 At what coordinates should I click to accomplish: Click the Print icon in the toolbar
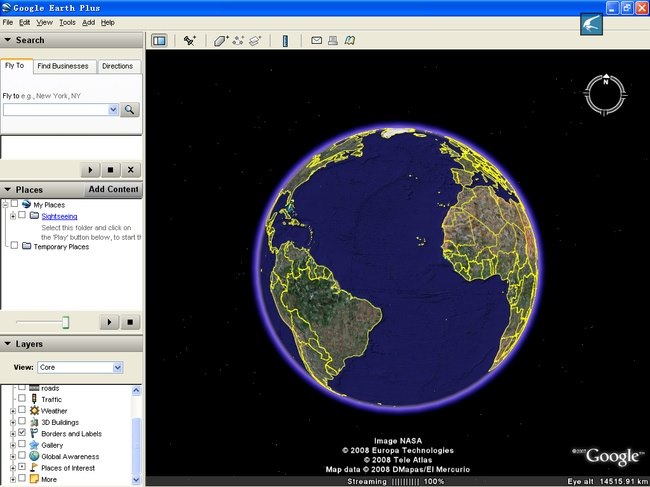(332, 40)
